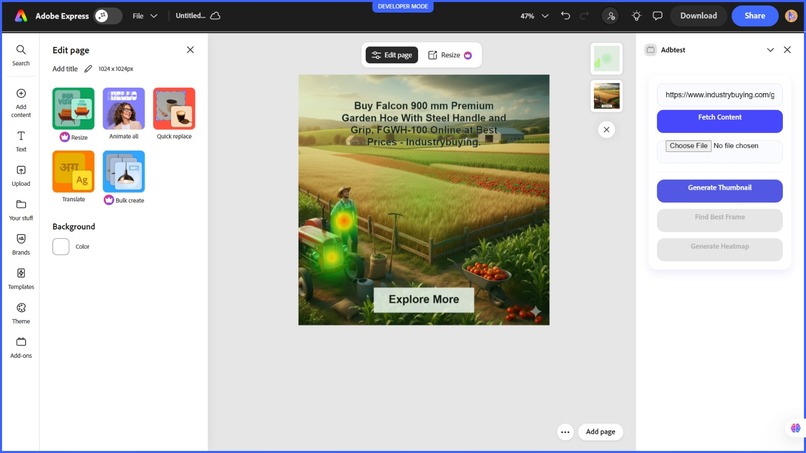This screenshot has width=806, height=453.
Task: Click the Adobe Express logo
Action: pyautogui.click(x=21, y=16)
